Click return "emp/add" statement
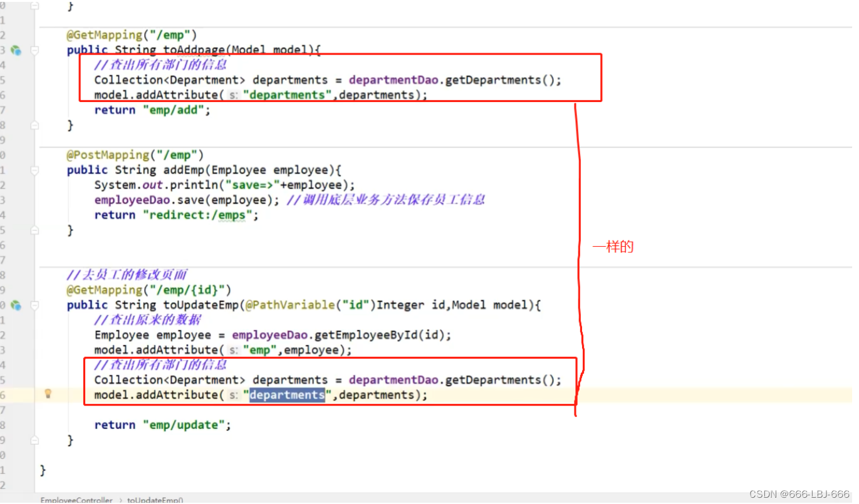This screenshot has width=859, height=504. coord(152,110)
